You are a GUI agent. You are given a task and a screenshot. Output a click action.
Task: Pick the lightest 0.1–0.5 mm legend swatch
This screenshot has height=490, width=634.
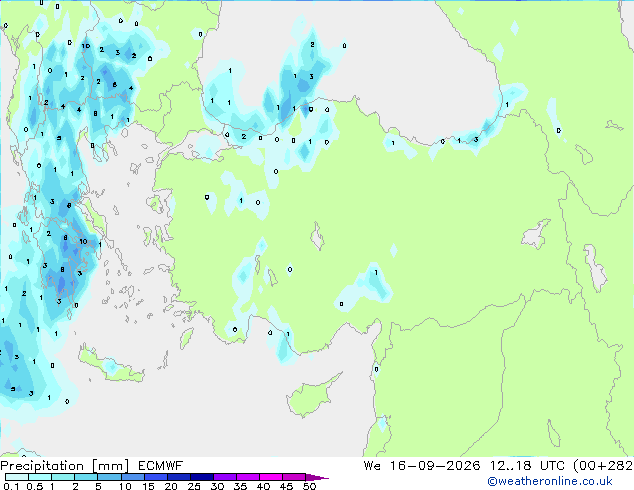pos(17,477)
